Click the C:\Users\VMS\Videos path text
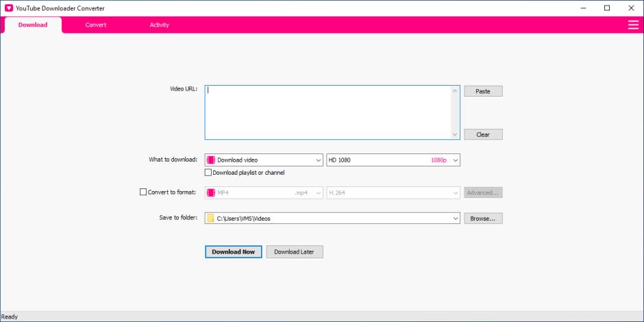Viewport: 644px width, 322px height. [x=243, y=219]
